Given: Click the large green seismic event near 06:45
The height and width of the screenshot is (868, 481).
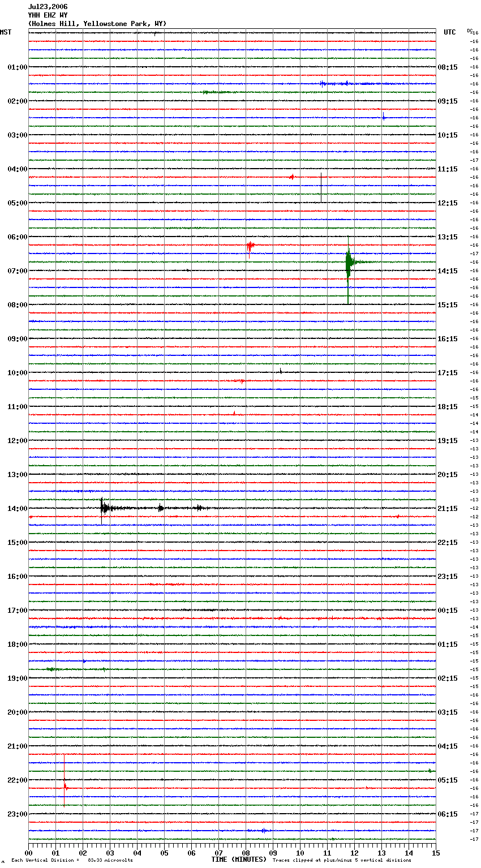Looking at the screenshot, I should (x=349, y=263).
